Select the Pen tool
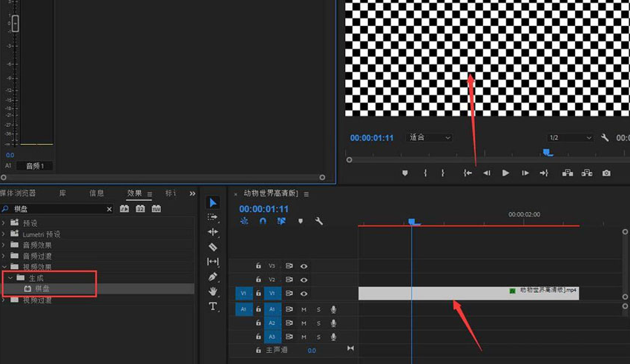This screenshot has height=364, width=630. (x=213, y=277)
